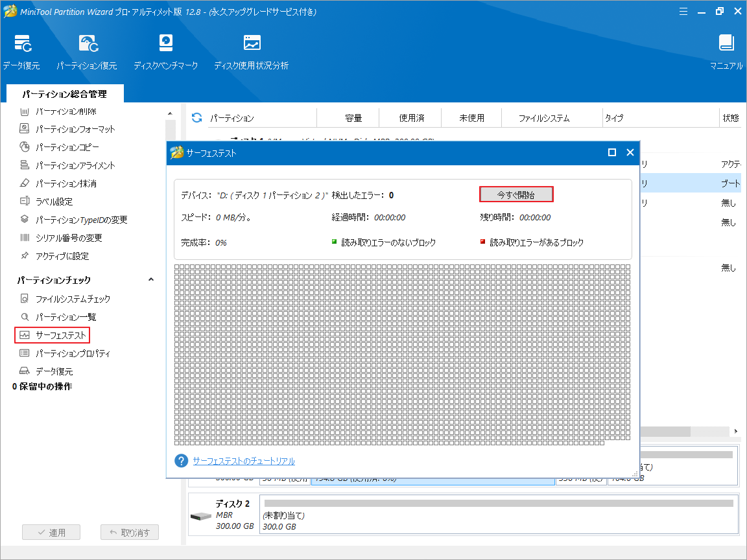This screenshot has height=560, width=747.
Task: Click the パーティションコピー icon
Action: (24, 146)
